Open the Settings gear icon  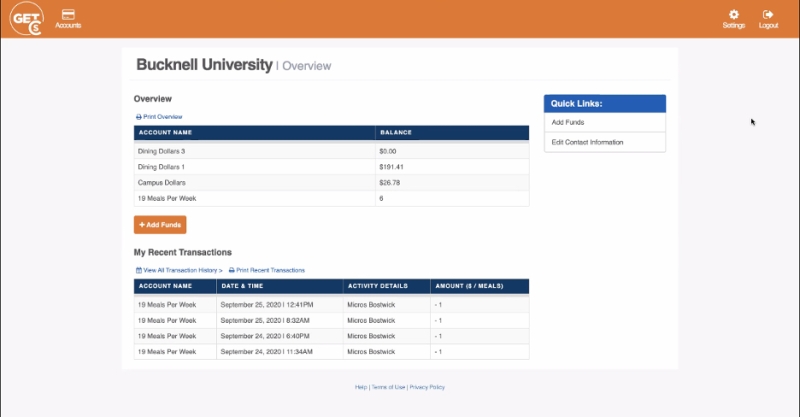(734, 14)
